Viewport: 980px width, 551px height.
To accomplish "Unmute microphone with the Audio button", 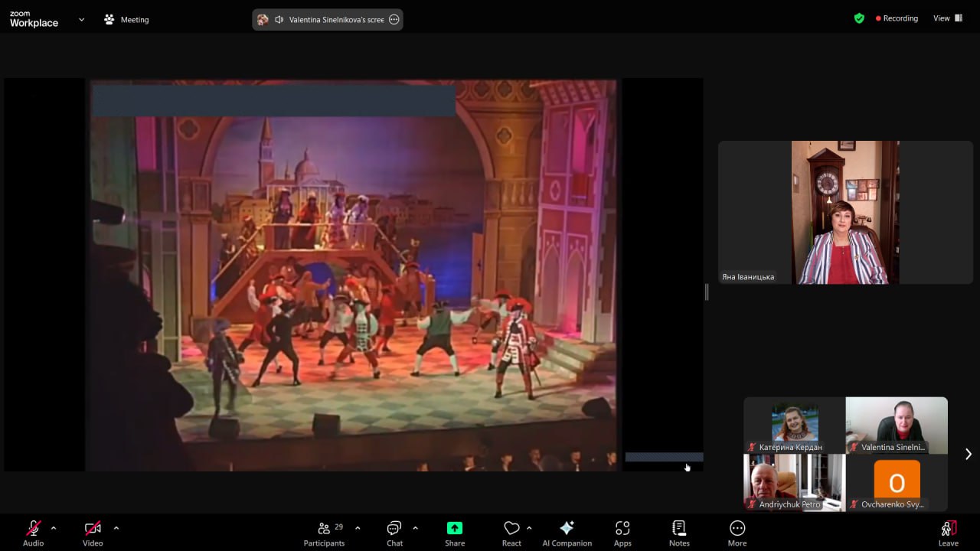I will (33, 533).
